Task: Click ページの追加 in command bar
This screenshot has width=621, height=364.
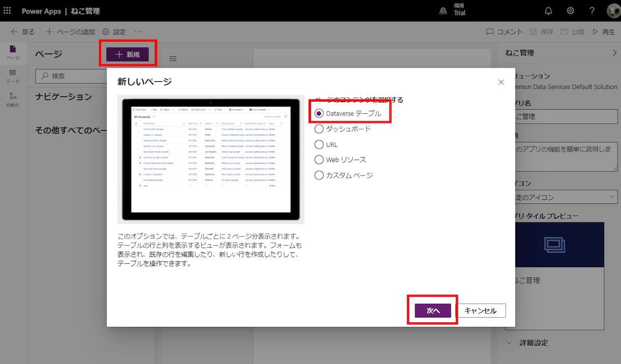Action: pos(70,32)
